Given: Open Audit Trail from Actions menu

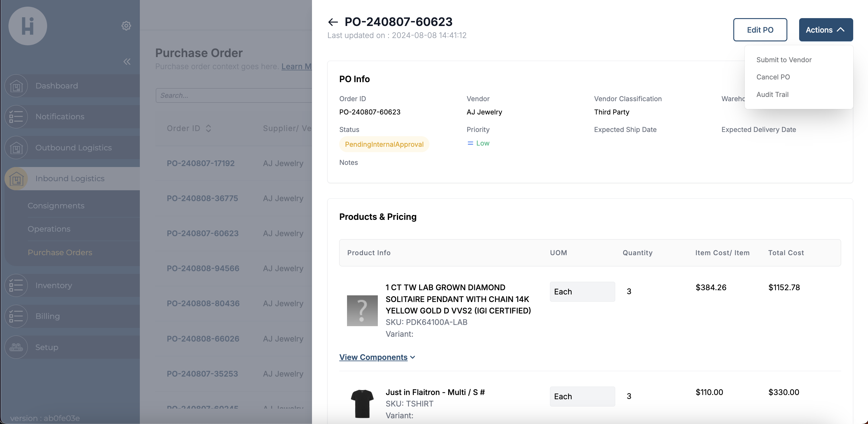Looking at the screenshot, I should point(772,94).
